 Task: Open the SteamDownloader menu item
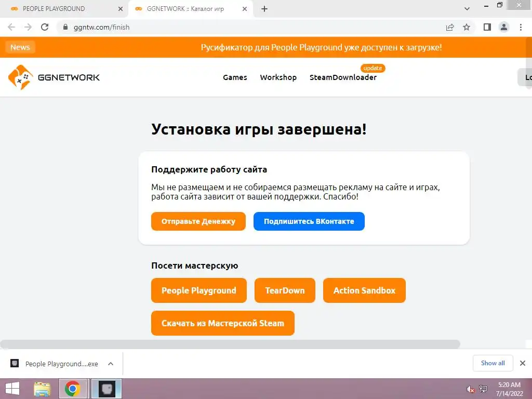[x=343, y=77]
